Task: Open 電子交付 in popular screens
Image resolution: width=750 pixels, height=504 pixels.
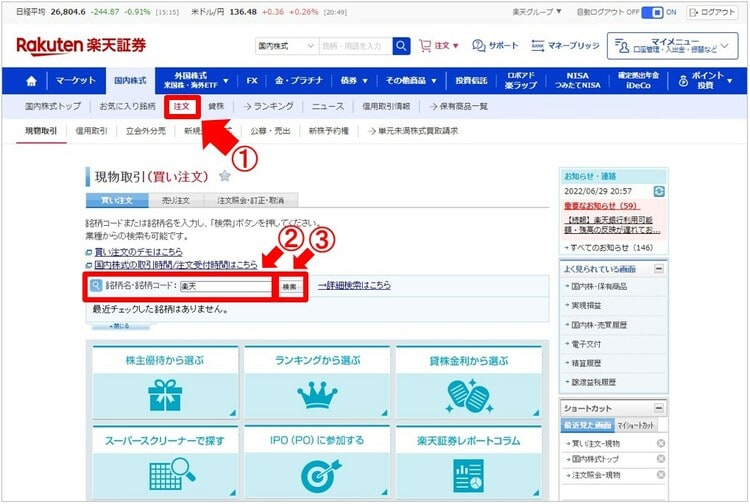Action: point(586,344)
